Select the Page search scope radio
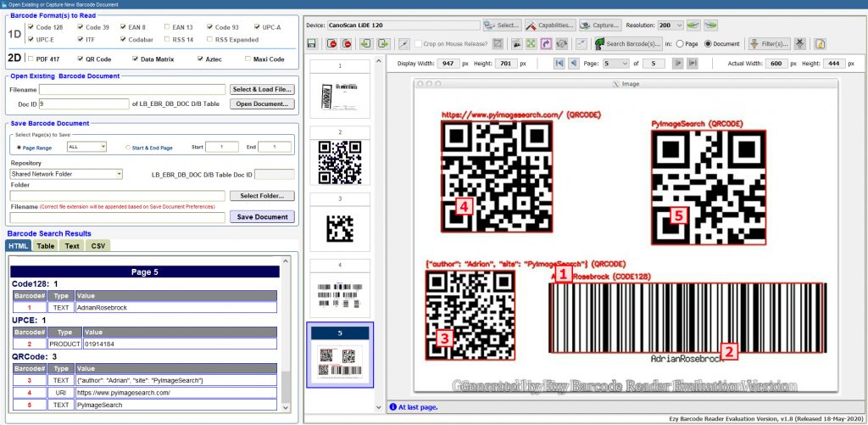 click(679, 44)
